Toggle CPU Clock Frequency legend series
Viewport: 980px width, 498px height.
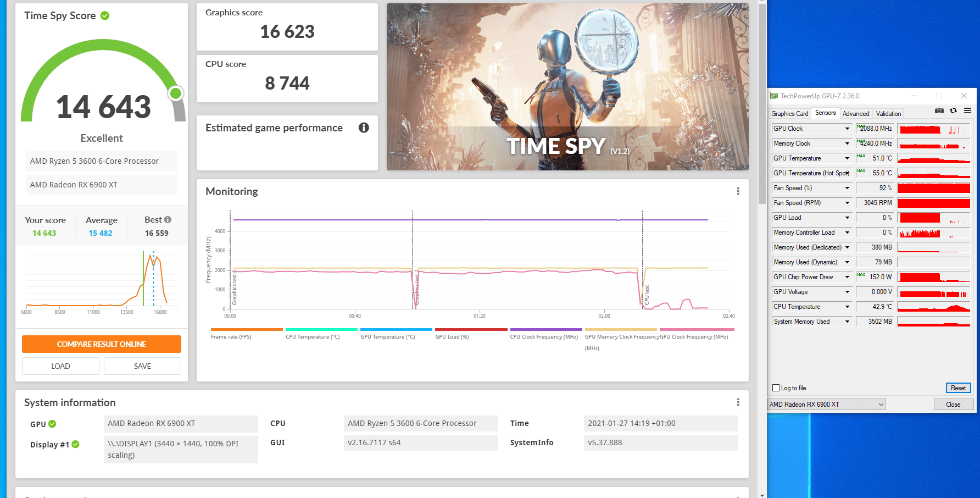[x=545, y=333]
